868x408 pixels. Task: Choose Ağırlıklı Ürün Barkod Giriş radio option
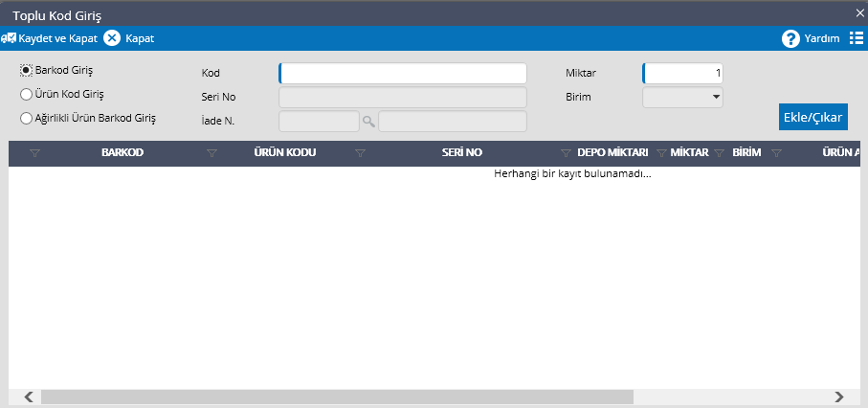[x=27, y=118]
